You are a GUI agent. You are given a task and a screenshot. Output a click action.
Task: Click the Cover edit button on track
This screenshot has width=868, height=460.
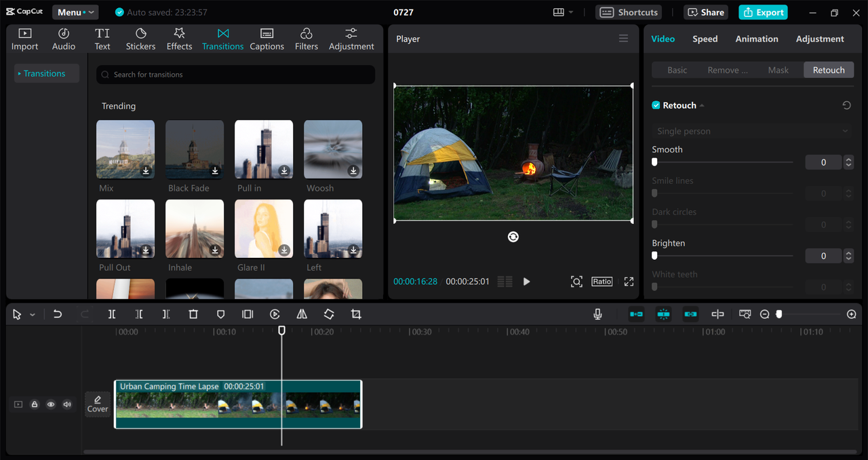[98, 404]
